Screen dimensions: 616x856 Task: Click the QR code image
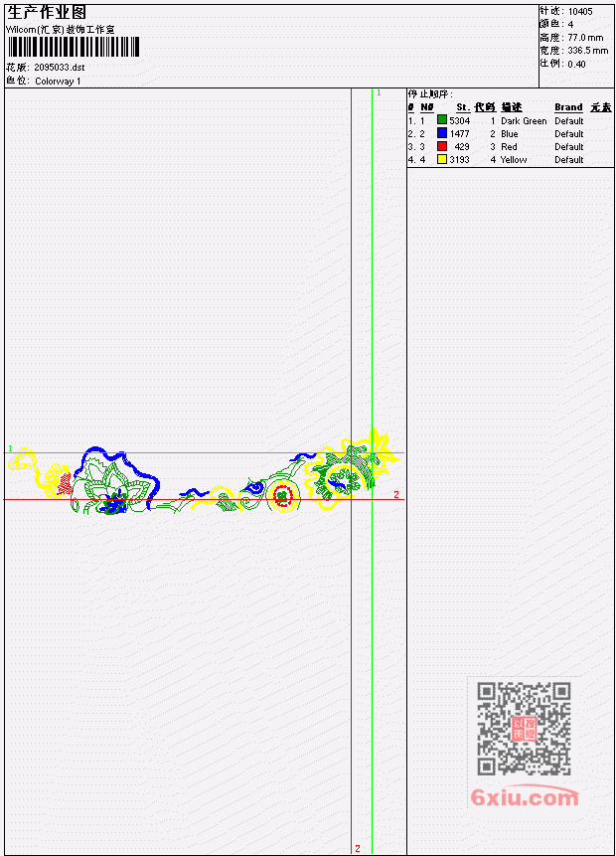coord(524,729)
